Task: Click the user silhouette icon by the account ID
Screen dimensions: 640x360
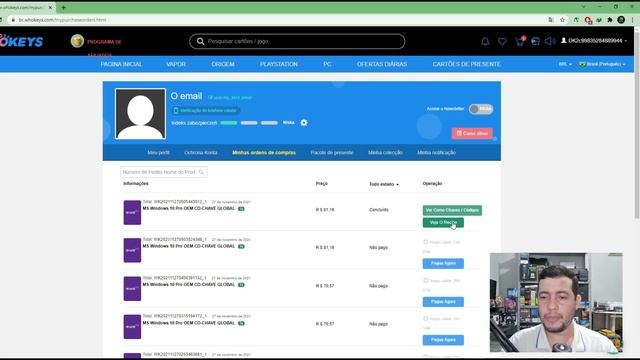Action: click(564, 40)
